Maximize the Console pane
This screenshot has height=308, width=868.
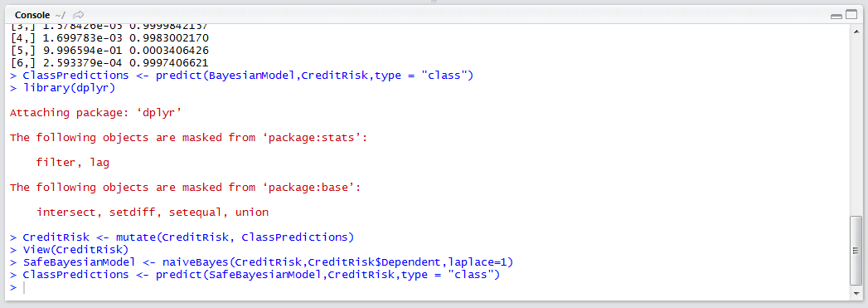point(849,16)
